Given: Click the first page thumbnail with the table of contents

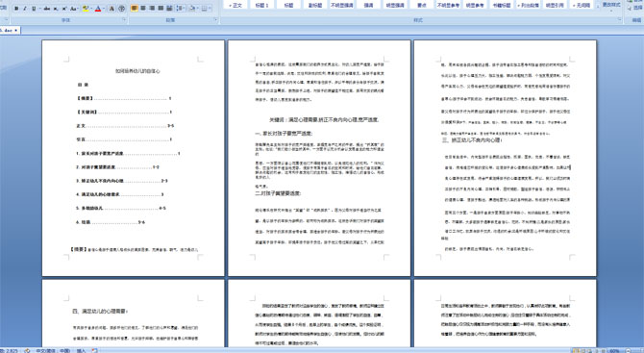Looking at the screenshot, I should pos(133,158).
